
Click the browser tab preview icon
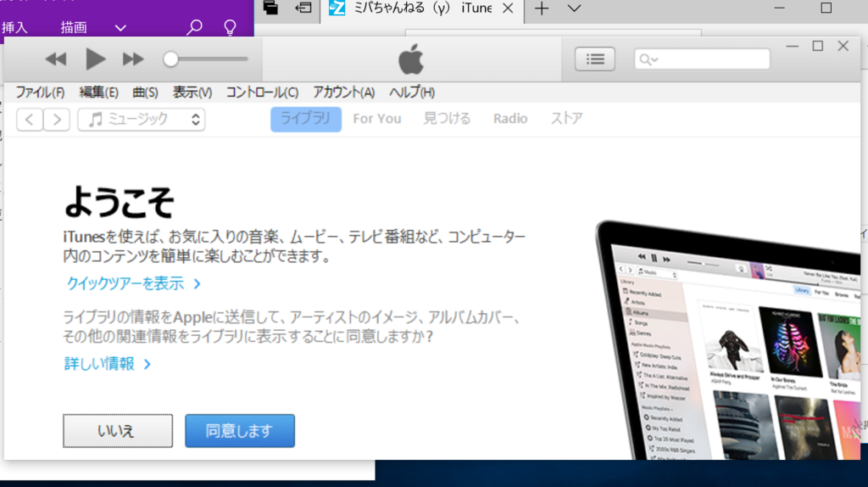click(270, 8)
